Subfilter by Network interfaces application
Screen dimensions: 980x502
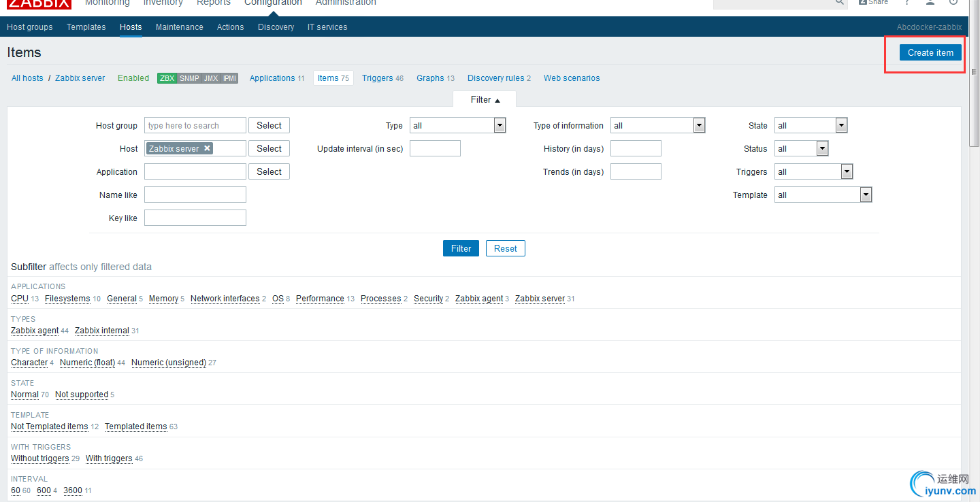click(225, 299)
